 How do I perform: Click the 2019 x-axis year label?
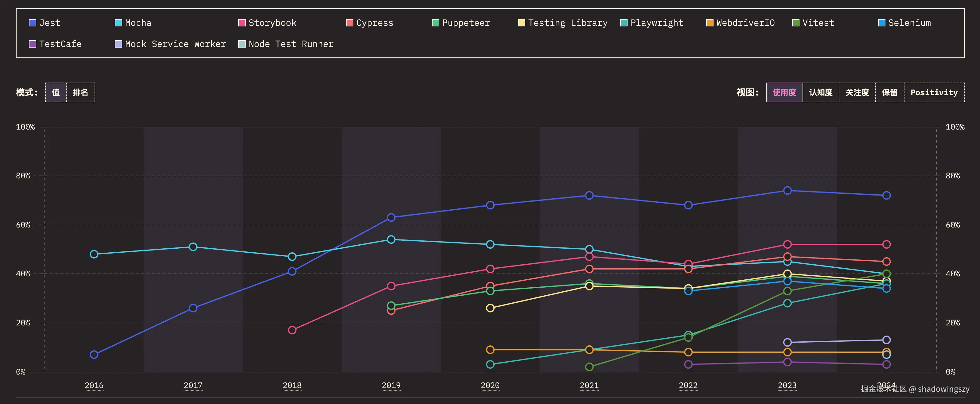pos(391,385)
